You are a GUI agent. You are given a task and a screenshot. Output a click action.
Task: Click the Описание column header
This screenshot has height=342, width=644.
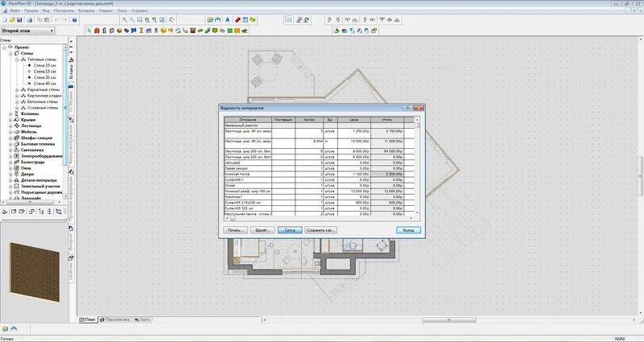pos(248,120)
